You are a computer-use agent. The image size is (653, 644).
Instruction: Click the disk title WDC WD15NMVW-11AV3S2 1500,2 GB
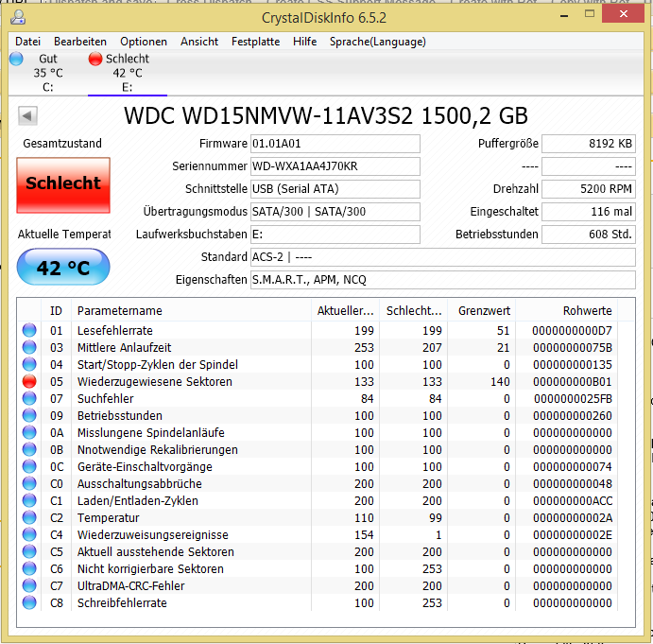326,116
